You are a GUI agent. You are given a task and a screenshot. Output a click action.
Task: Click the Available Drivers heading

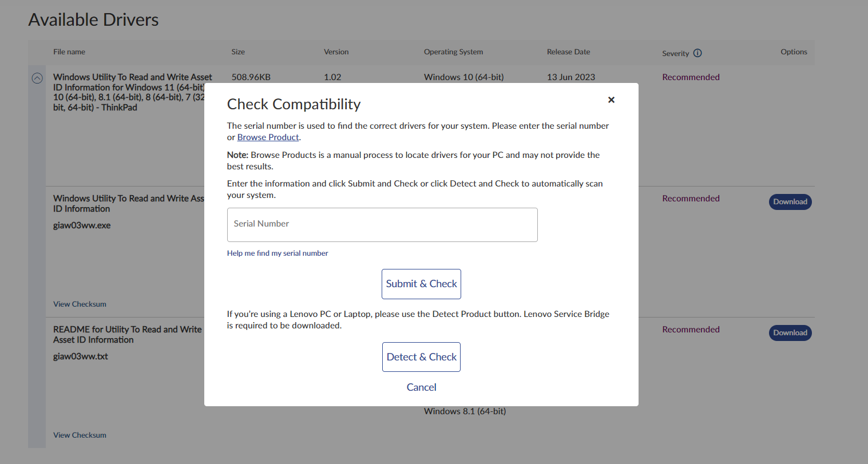[x=93, y=19]
